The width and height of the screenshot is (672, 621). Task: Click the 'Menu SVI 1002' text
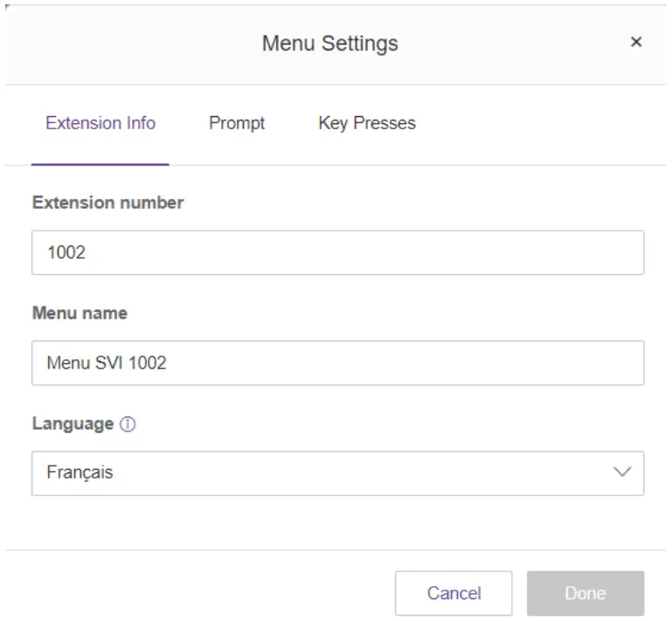coord(107,363)
